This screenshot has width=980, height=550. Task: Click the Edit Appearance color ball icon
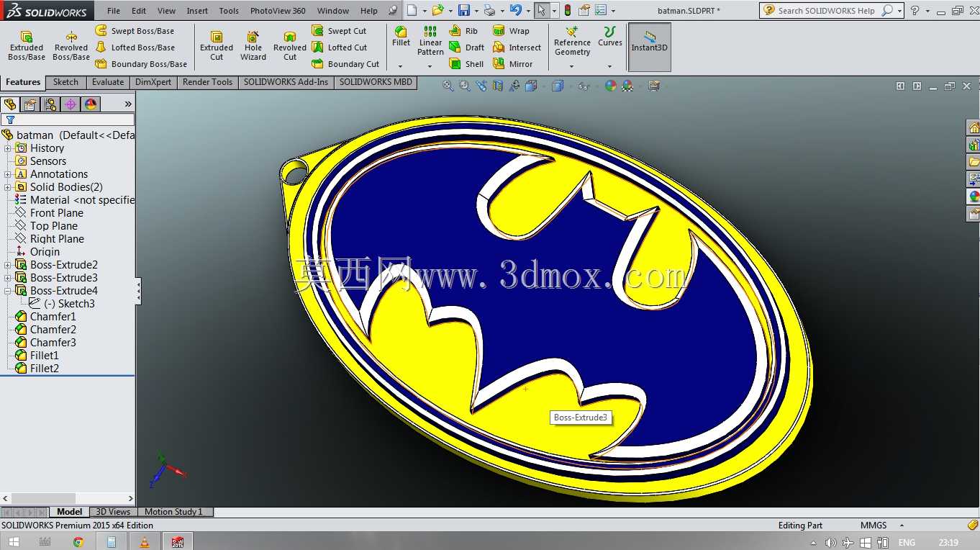[611, 86]
